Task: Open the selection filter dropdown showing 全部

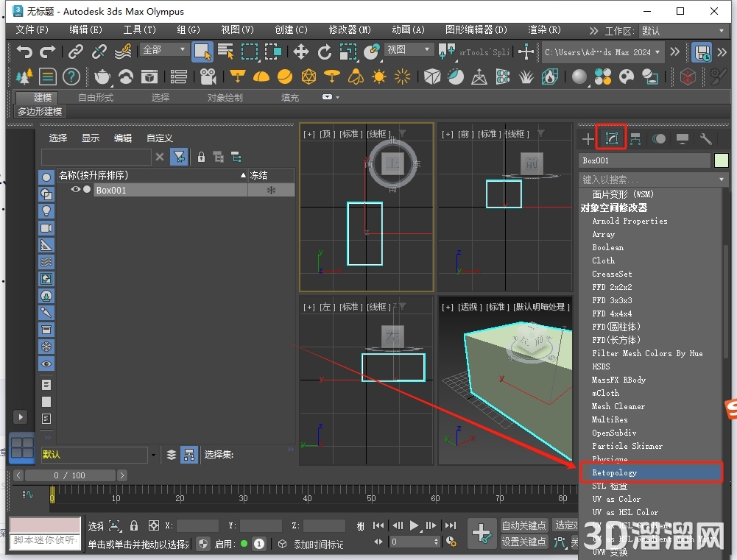Action: (x=163, y=49)
